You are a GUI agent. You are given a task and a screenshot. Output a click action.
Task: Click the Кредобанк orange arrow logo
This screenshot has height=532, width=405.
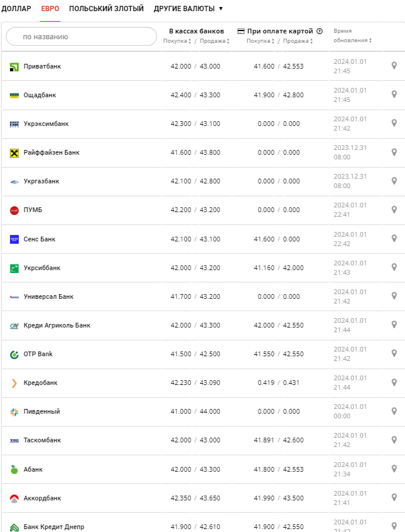(15, 383)
